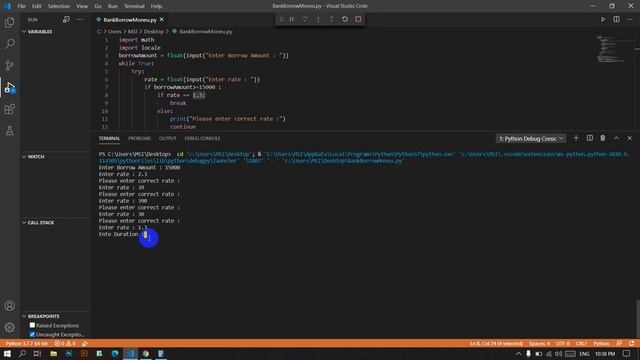This screenshot has height=360, width=640.
Task: Switch to the PROBLEMS panel tab
Action: (140, 138)
